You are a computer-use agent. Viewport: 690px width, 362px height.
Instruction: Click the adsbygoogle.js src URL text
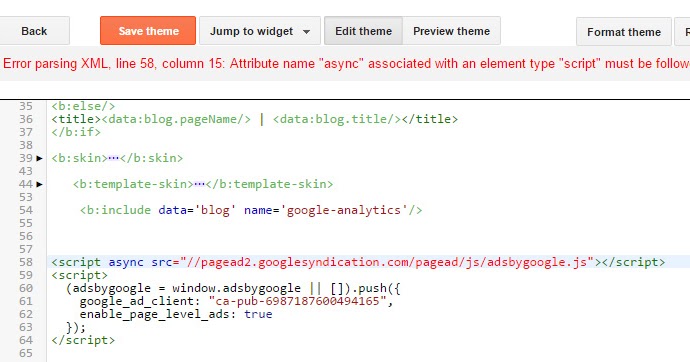pyautogui.click(x=387, y=262)
